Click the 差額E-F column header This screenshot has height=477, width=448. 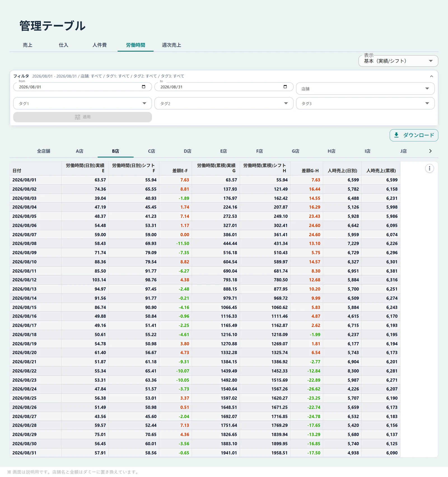click(x=175, y=168)
